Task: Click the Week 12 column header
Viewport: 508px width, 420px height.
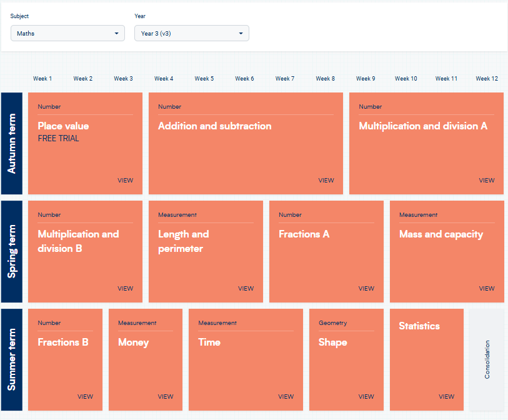Action: pos(486,79)
